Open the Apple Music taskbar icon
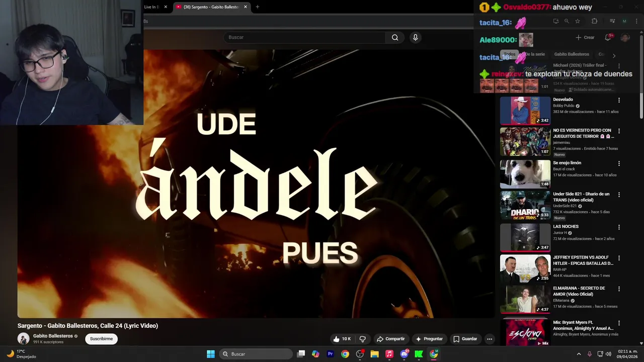Viewport: 644px width, 362px height. coord(389,354)
